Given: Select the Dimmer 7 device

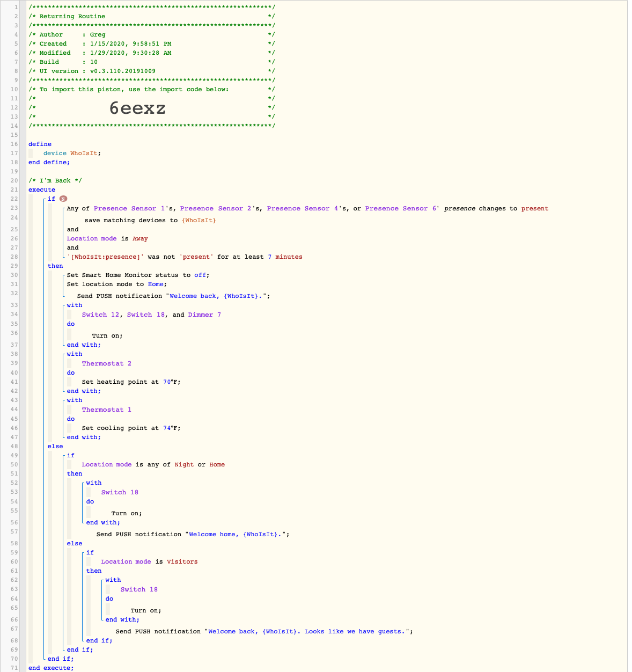Looking at the screenshot, I should pyautogui.click(x=204, y=315).
